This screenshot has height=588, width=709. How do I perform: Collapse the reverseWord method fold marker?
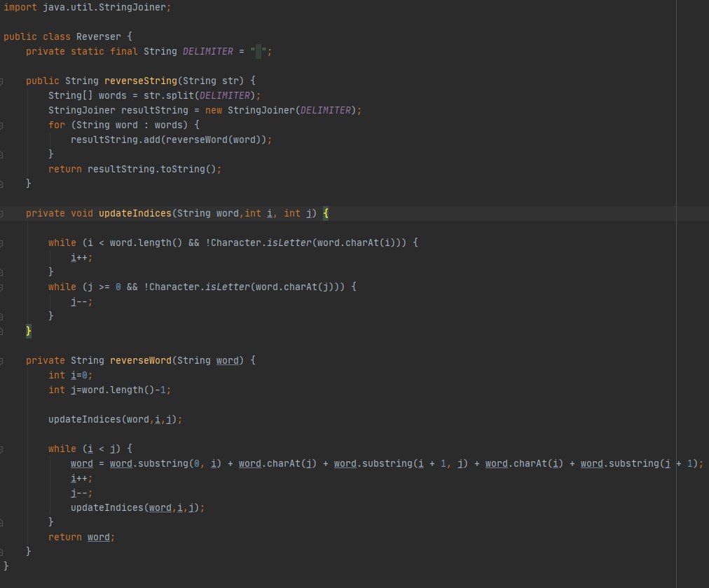click(1, 361)
